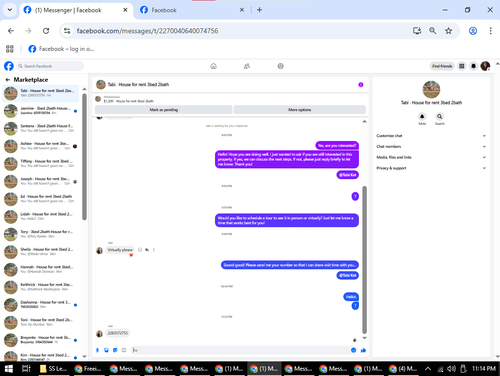Go back with the Marketplace arrow
The image size is (500, 376).
8,80
